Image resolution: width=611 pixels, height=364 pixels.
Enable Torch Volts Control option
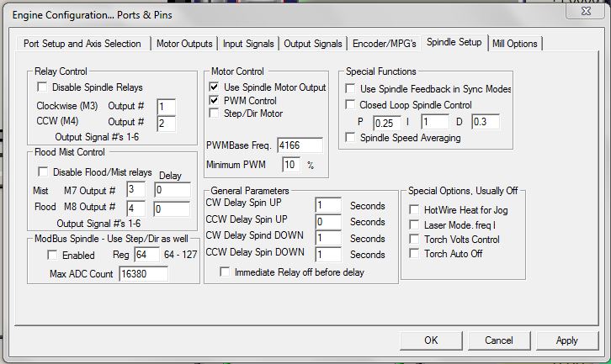click(x=414, y=240)
